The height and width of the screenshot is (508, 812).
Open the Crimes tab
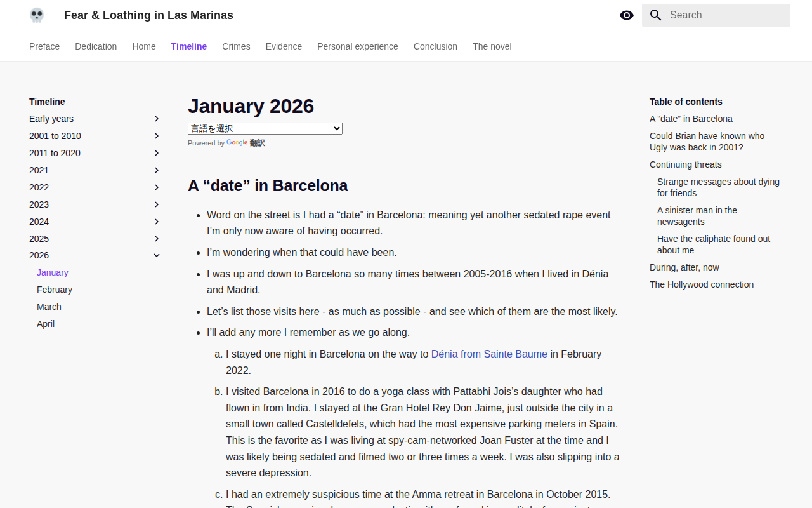[236, 46]
